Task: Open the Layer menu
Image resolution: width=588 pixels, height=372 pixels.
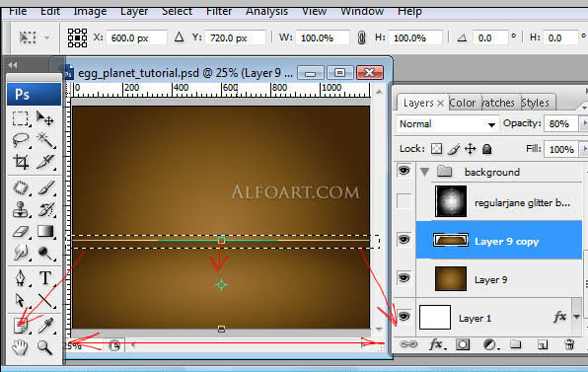Action: point(134,11)
